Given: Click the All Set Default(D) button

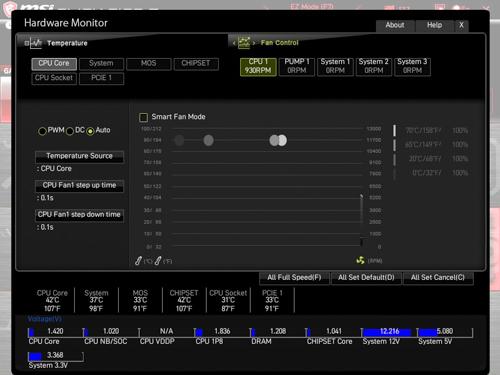Looking at the screenshot, I should point(366,278).
